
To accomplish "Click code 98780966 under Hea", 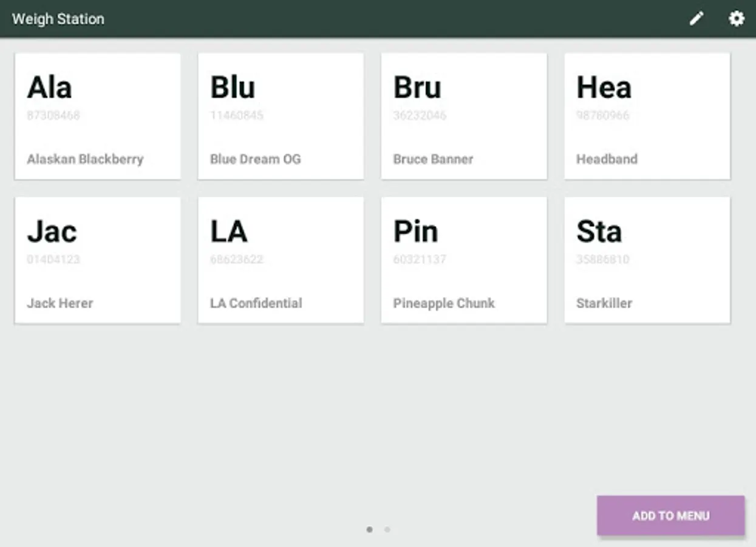I will 603,115.
